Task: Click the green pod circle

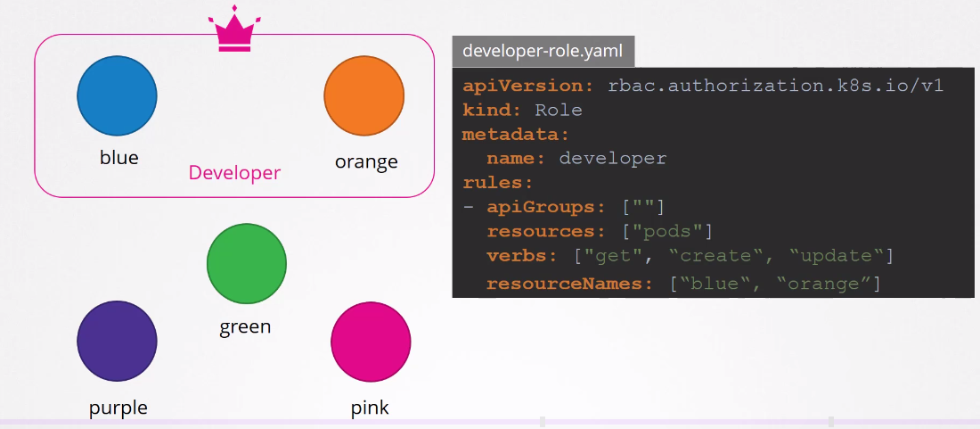Action: [x=247, y=263]
